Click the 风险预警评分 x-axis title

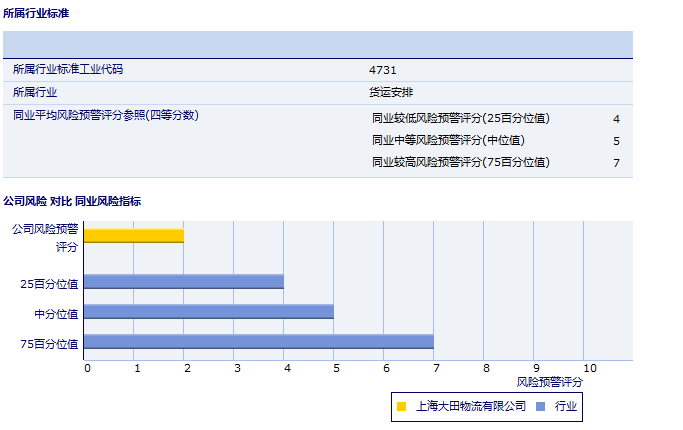(x=549, y=381)
